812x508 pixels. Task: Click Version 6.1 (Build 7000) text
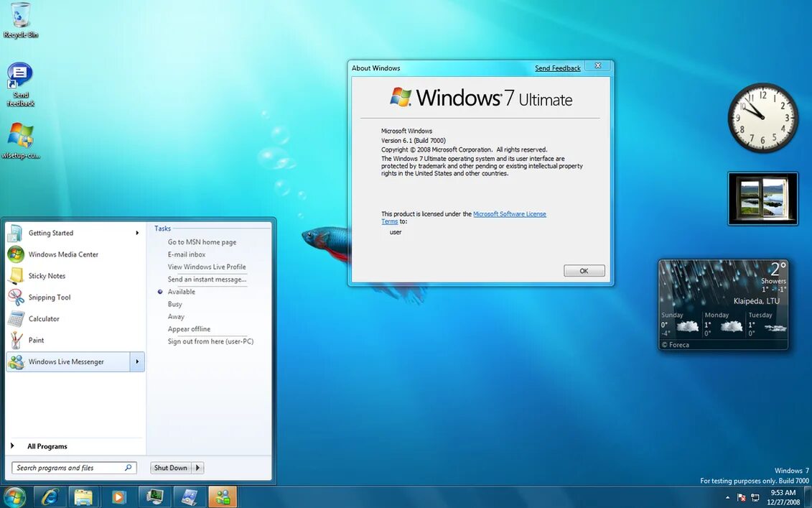coord(414,141)
